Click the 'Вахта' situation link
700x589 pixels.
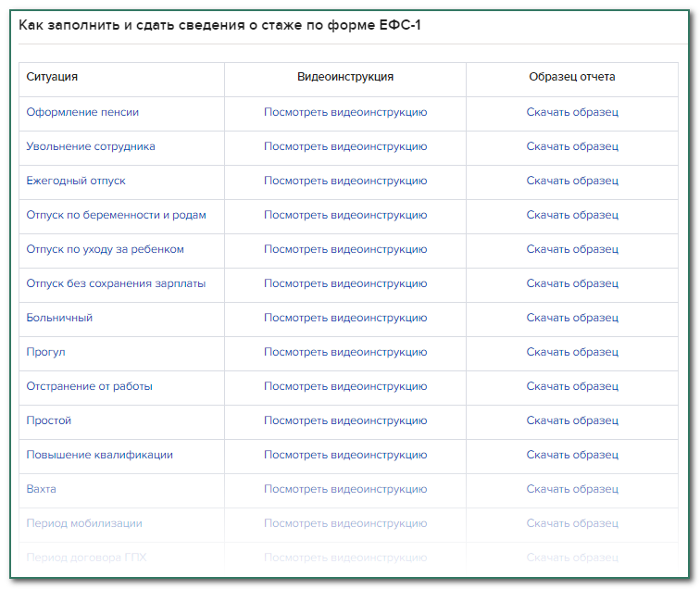tap(41, 489)
